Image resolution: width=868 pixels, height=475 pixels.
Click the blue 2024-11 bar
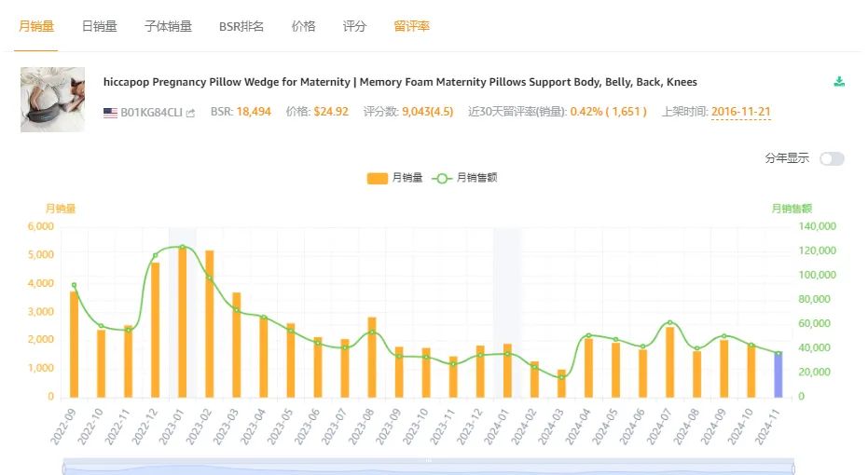pos(778,375)
